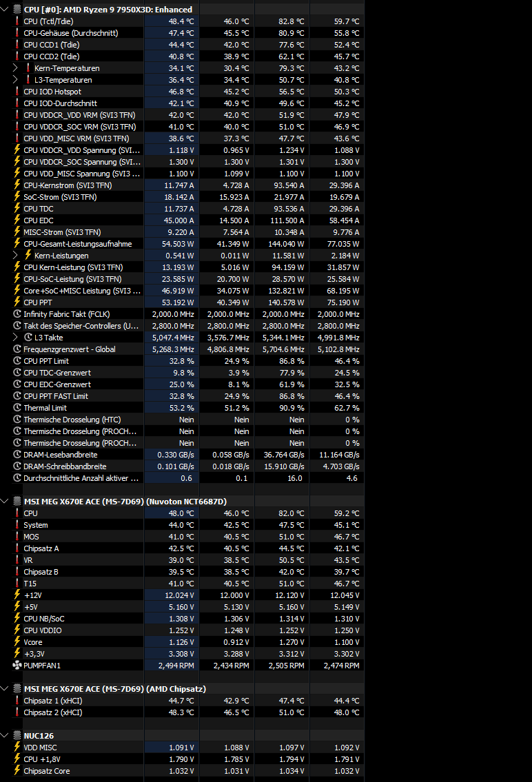Expand the Kern-Temperaturen subgroup

pos(15,68)
